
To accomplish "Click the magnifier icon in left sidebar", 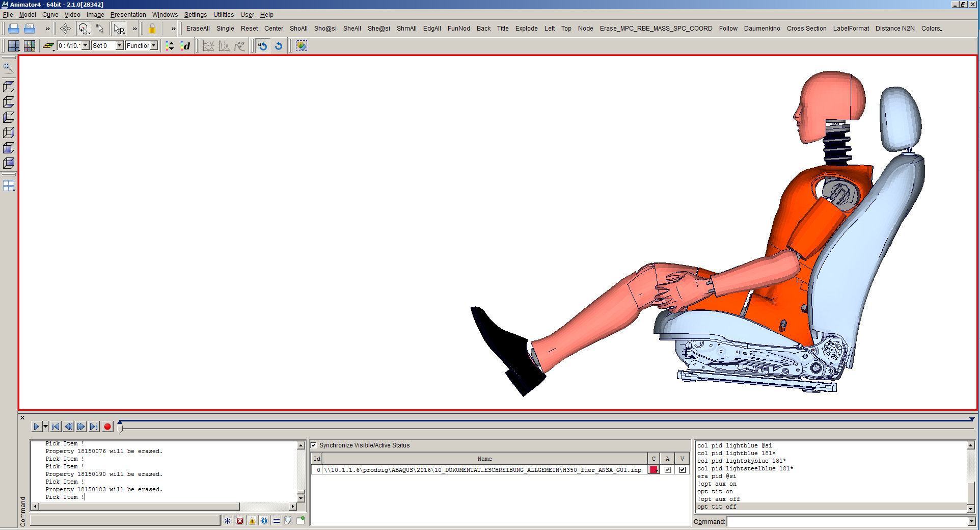I will click(9, 67).
